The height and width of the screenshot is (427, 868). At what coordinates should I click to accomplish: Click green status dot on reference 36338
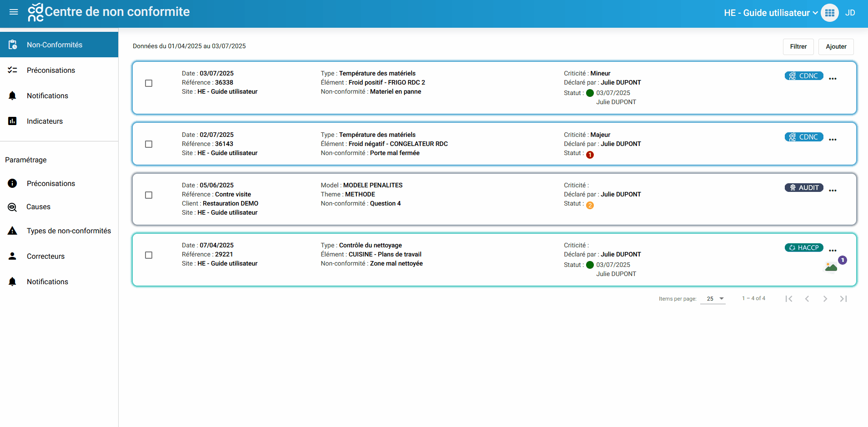click(590, 93)
